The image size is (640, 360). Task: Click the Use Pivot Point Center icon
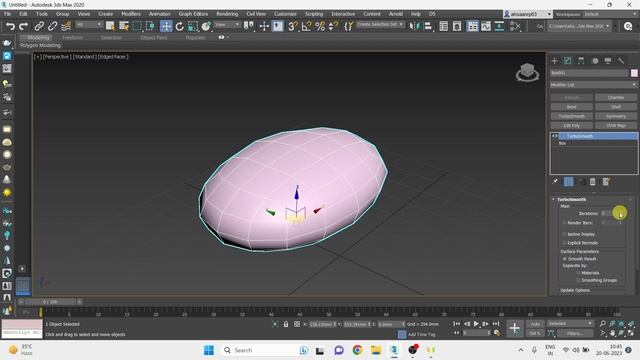coord(248,26)
